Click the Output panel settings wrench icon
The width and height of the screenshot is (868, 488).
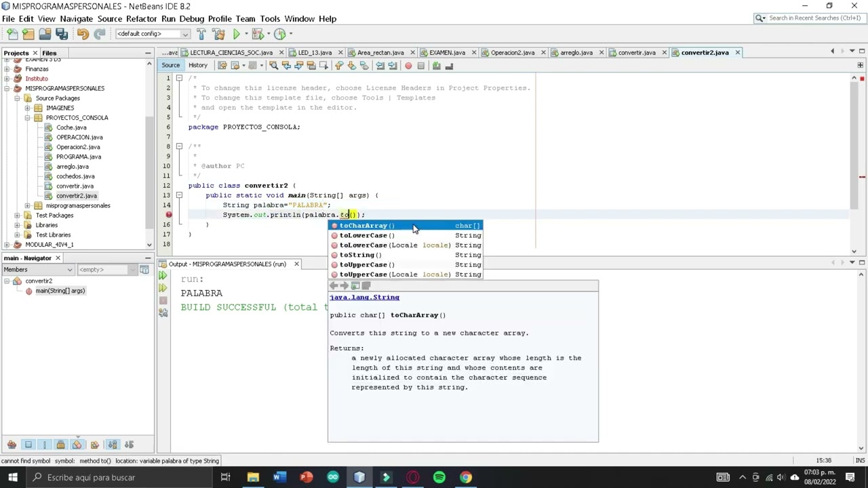163,313
